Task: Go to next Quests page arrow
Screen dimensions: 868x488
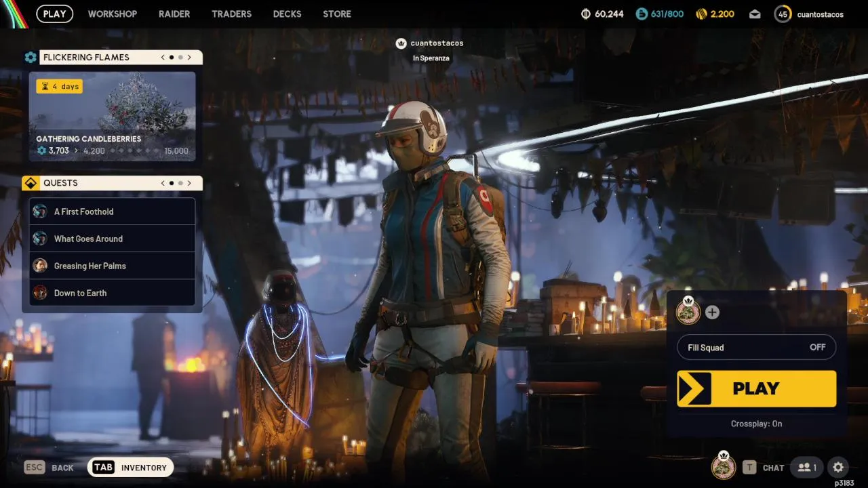Action: tap(189, 183)
